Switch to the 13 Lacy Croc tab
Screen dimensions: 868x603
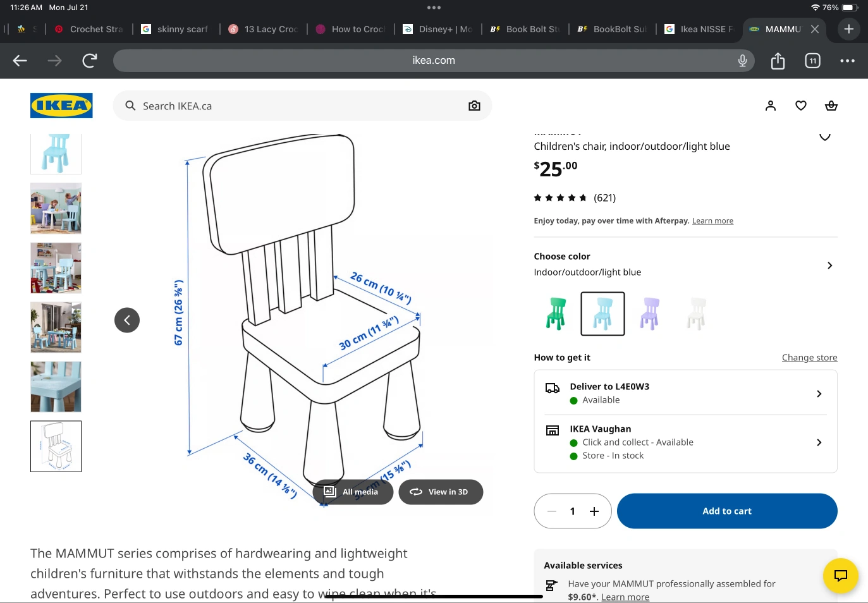tap(263, 29)
